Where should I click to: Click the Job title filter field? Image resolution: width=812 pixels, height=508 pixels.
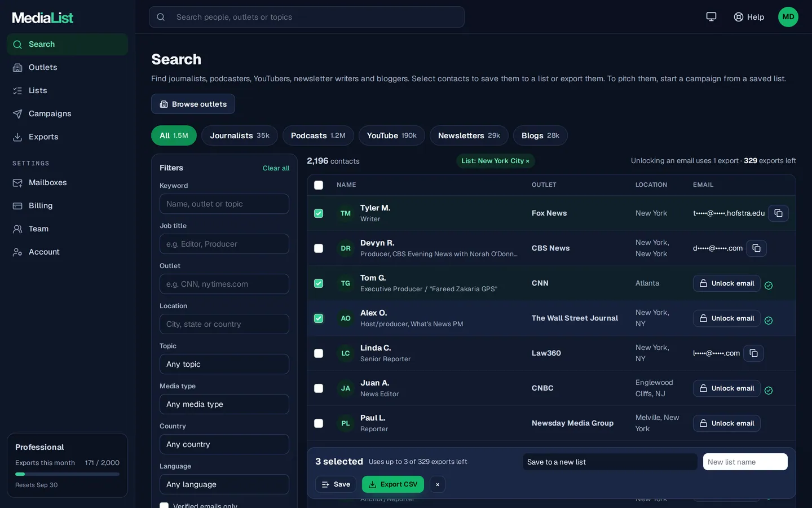224,244
